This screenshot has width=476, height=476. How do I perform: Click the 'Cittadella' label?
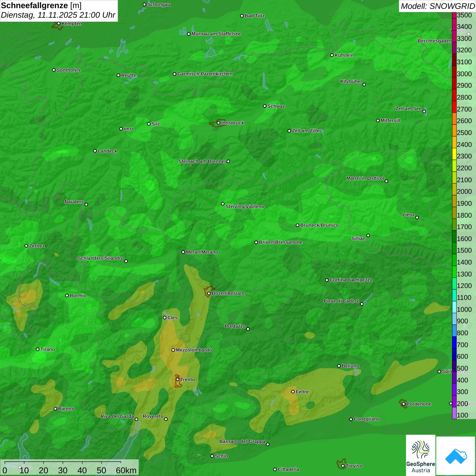click(x=289, y=469)
